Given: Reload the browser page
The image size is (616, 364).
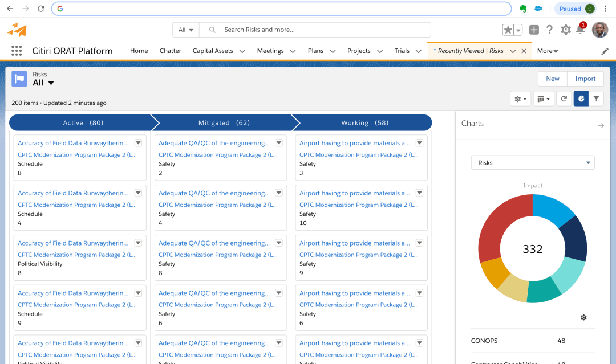Looking at the screenshot, I should coord(41,8).
